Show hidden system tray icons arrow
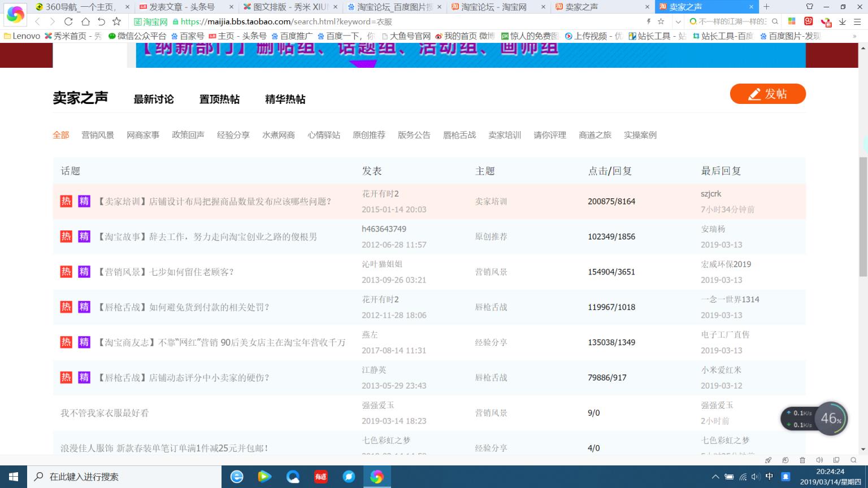The image size is (868, 488). [715, 477]
